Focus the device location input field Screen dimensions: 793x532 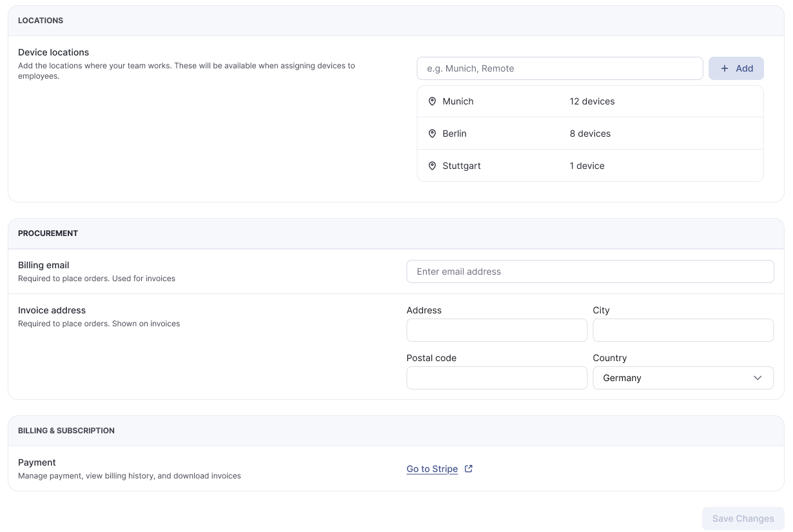560,68
